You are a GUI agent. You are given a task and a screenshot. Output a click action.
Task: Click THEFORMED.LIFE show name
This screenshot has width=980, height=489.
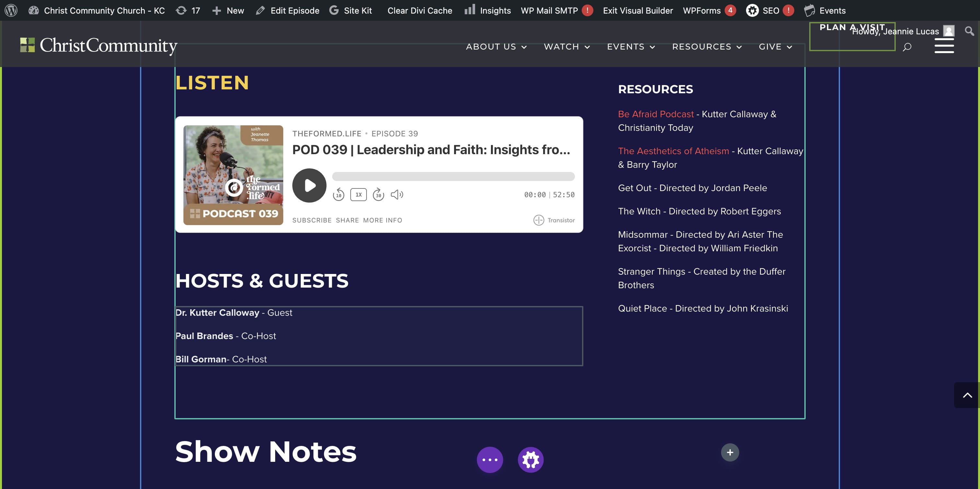326,133
